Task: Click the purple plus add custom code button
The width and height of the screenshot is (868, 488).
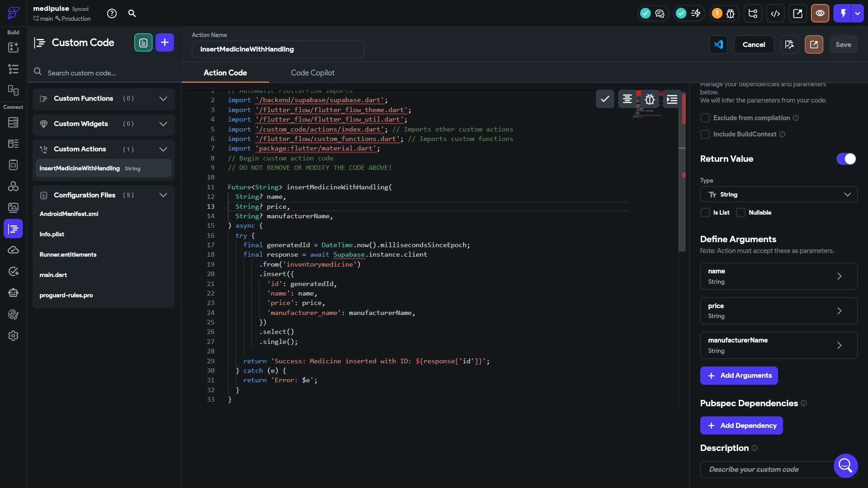Action: pyautogui.click(x=165, y=42)
